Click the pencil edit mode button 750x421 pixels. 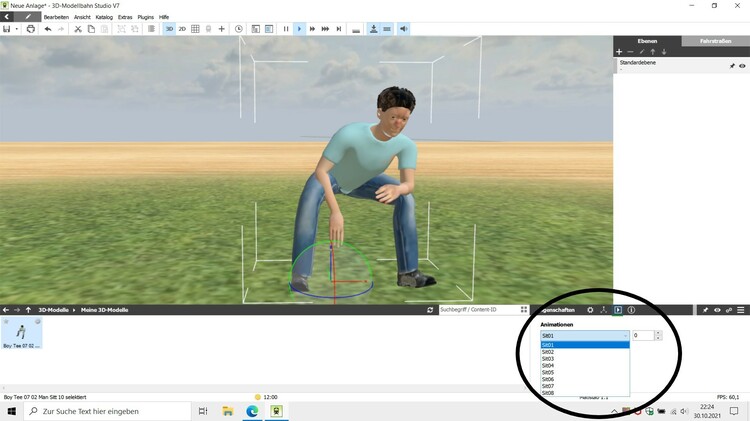[28, 17]
